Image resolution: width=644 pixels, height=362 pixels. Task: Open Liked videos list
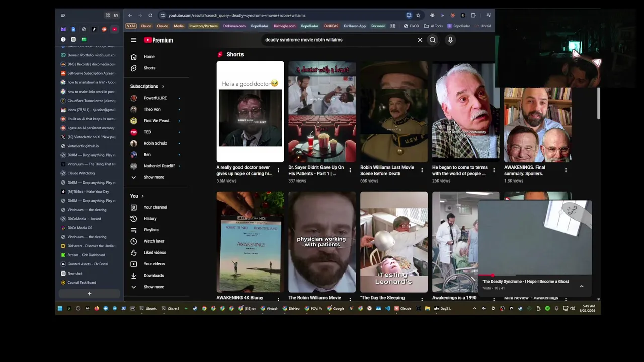[154, 252]
